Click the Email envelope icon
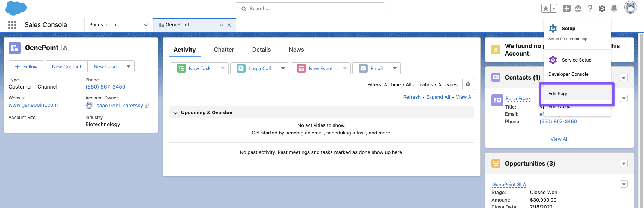644x208 pixels. tap(363, 68)
